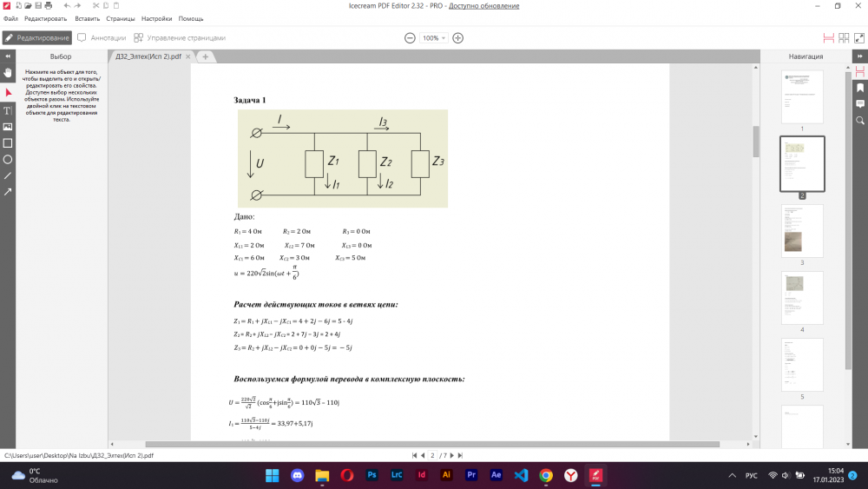
Task: Open the Windows Start menu
Action: point(273,475)
